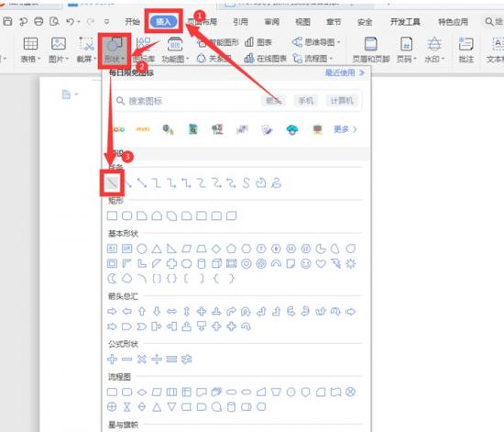Pick the right arrow block shape
The width and height of the screenshot is (504, 432).
tap(112, 311)
